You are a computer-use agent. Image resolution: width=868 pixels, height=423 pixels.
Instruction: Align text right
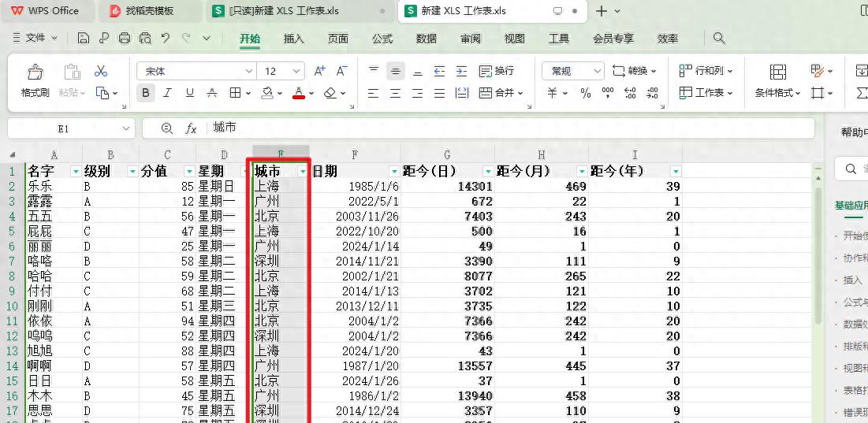(x=417, y=93)
